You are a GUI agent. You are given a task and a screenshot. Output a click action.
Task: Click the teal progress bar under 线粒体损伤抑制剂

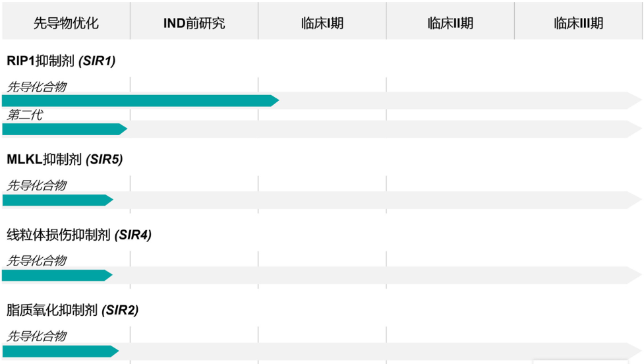click(x=57, y=275)
